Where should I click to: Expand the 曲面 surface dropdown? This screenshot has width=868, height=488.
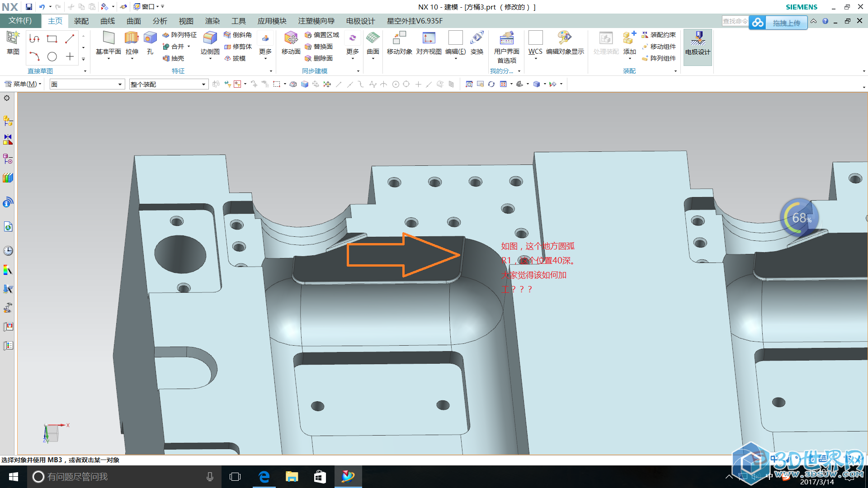(373, 59)
